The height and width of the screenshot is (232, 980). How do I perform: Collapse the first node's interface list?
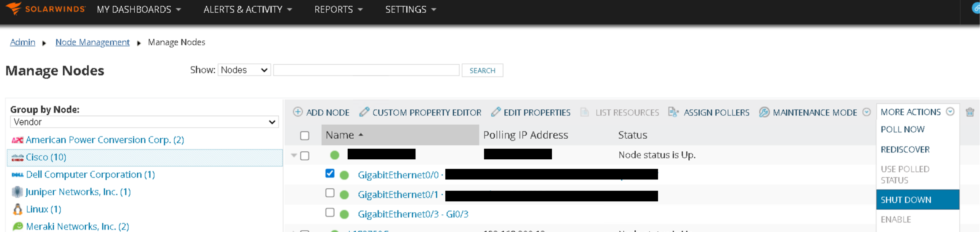pos(294,155)
